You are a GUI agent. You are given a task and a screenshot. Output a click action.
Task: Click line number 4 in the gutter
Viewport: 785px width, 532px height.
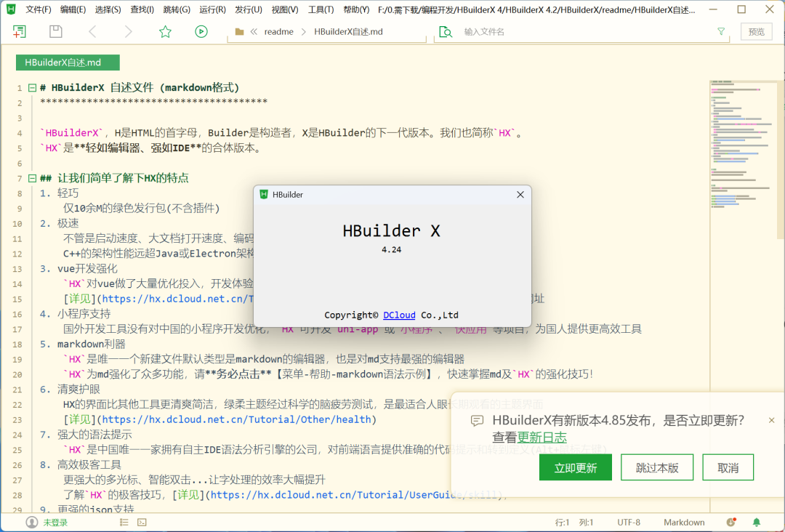(20, 133)
